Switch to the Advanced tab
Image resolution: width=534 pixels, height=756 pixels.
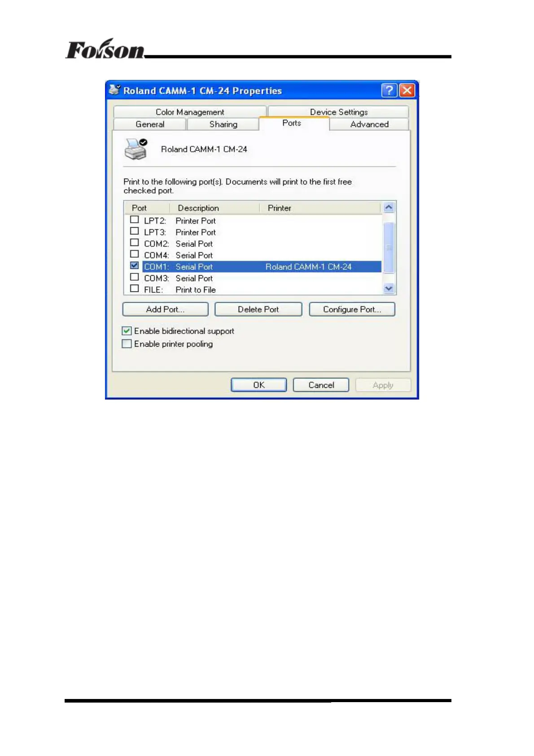[369, 124]
